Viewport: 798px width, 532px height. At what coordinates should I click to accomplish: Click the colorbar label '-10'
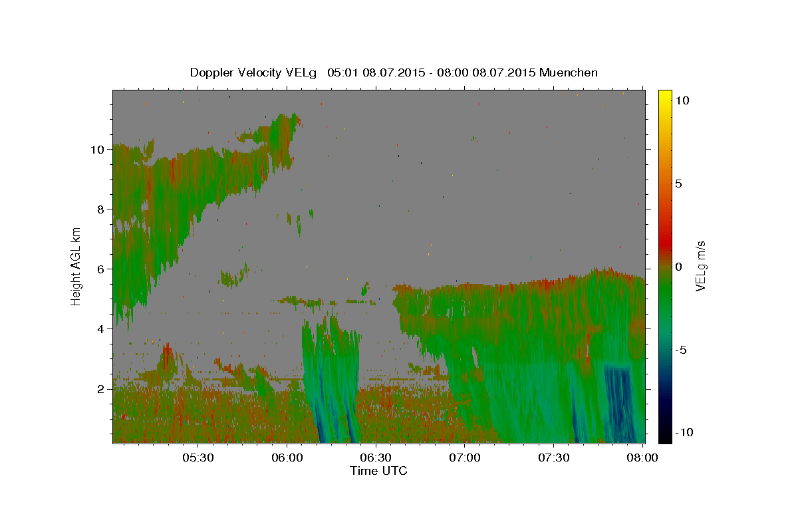click(684, 432)
